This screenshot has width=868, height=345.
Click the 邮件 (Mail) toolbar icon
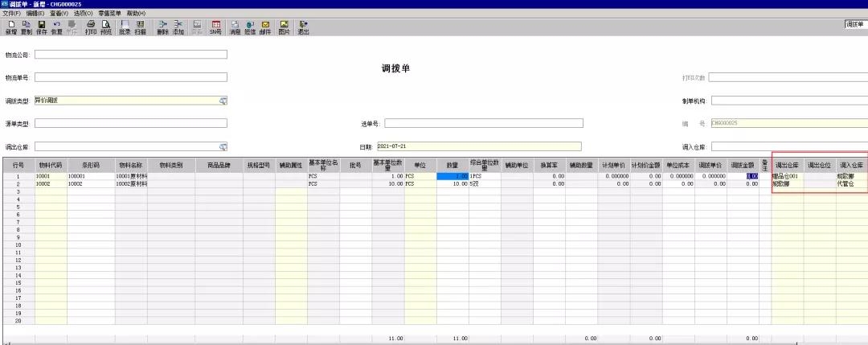tap(264, 27)
